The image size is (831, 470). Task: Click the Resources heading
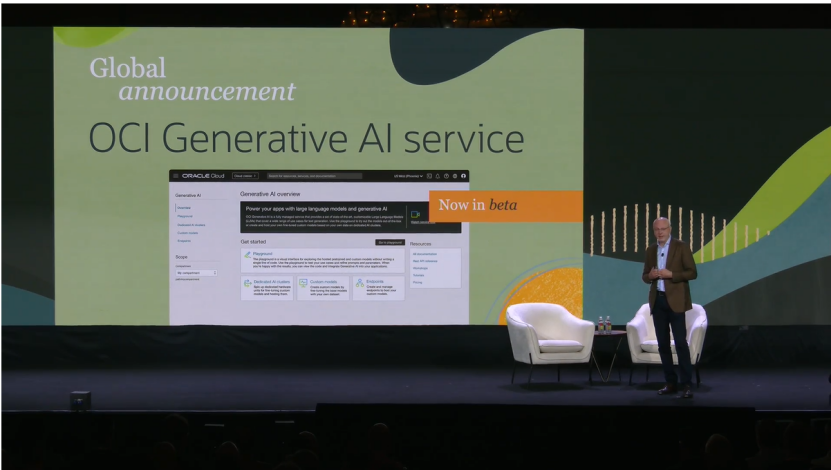(420, 244)
